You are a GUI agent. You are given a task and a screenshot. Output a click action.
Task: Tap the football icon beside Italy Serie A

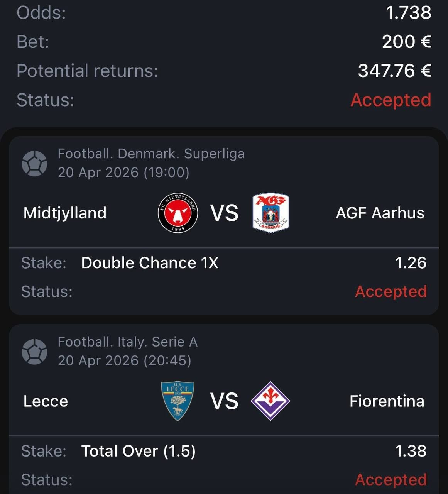click(34, 352)
